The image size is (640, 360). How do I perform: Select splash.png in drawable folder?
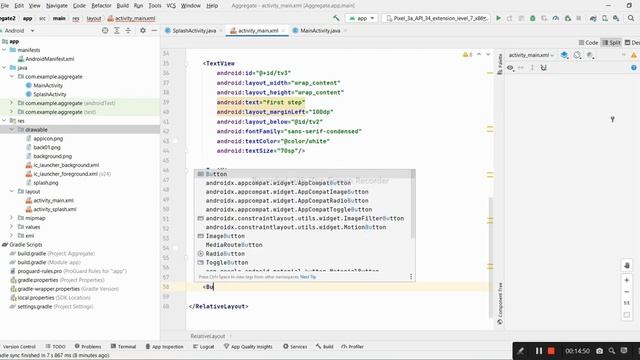(x=42, y=183)
